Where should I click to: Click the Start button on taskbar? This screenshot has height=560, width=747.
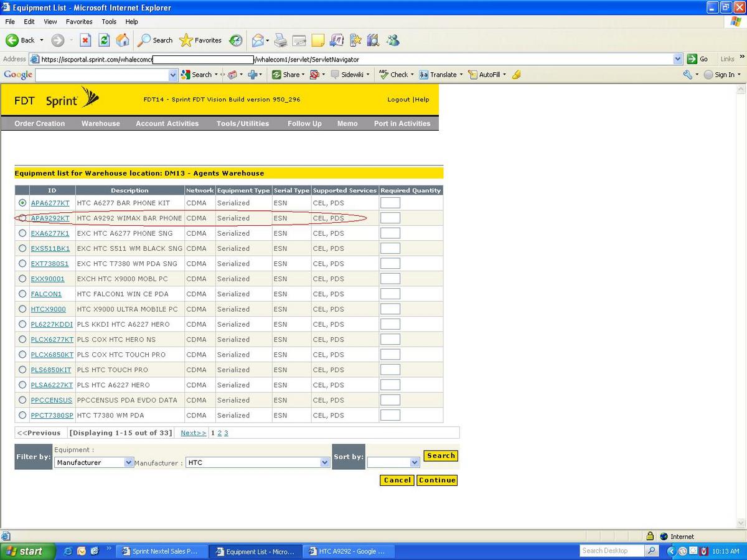pyautogui.click(x=25, y=551)
